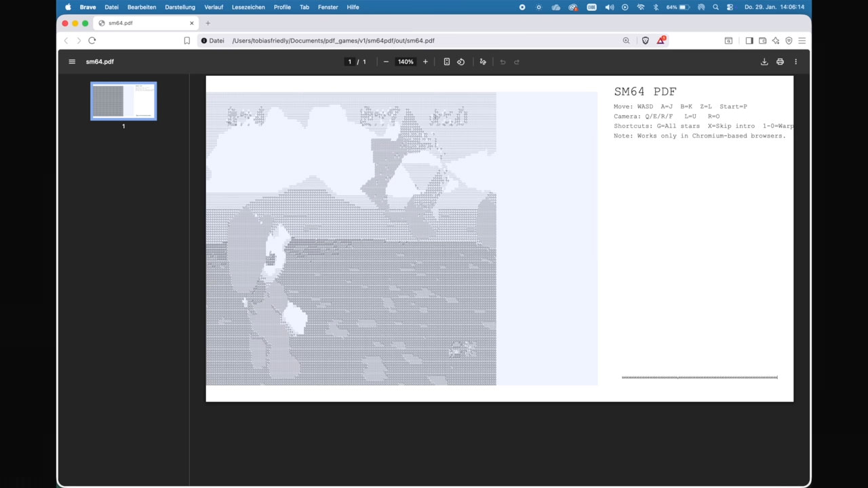
Task: Open the Lesezeichen menu
Action: pyautogui.click(x=248, y=7)
